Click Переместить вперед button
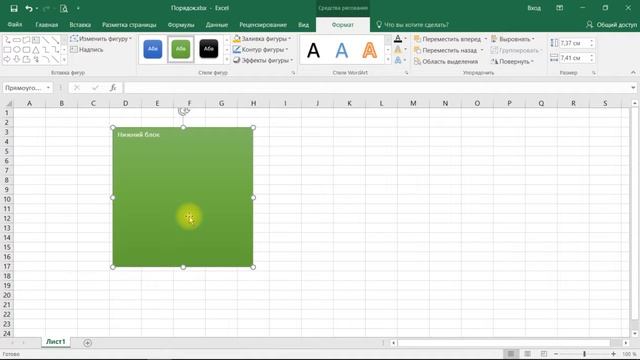The width and height of the screenshot is (640, 360). coord(448,39)
